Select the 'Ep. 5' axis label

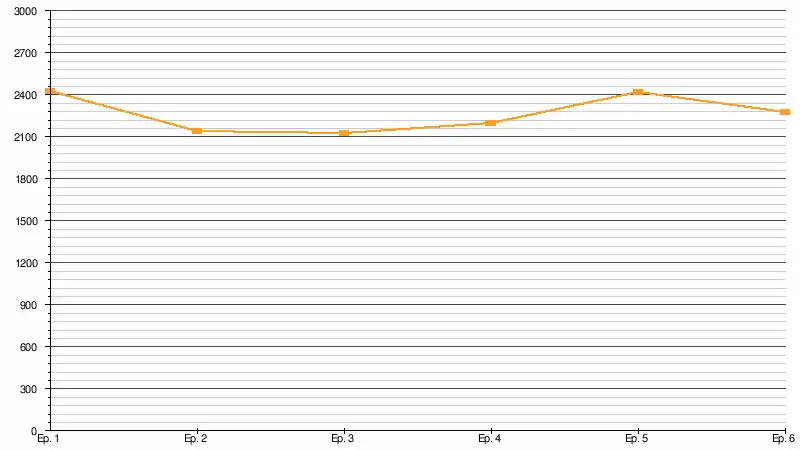point(637,439)
